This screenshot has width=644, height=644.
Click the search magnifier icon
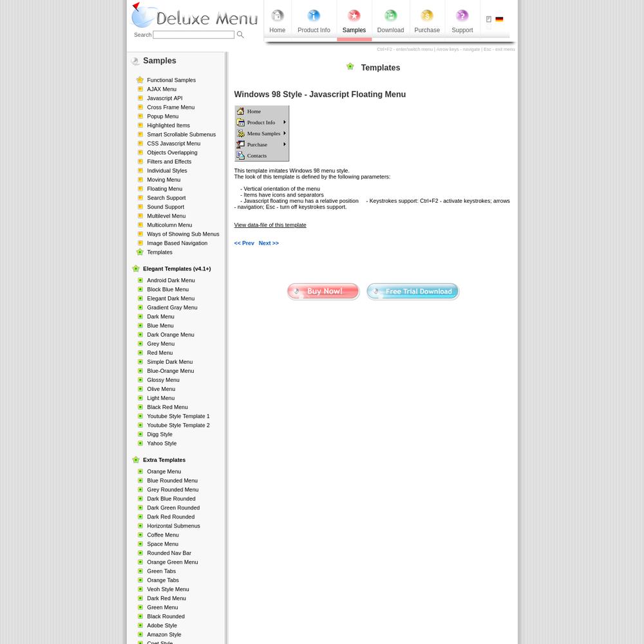tap(240, 35)
